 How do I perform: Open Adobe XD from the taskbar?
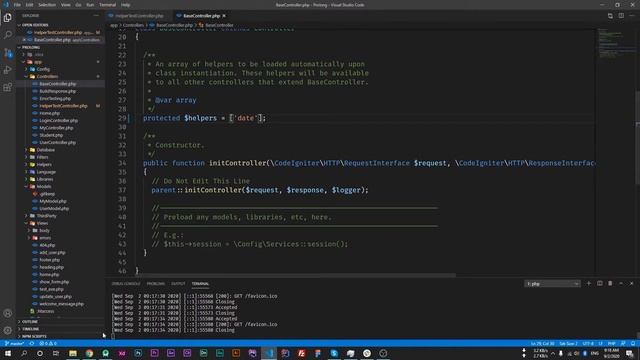122,353
